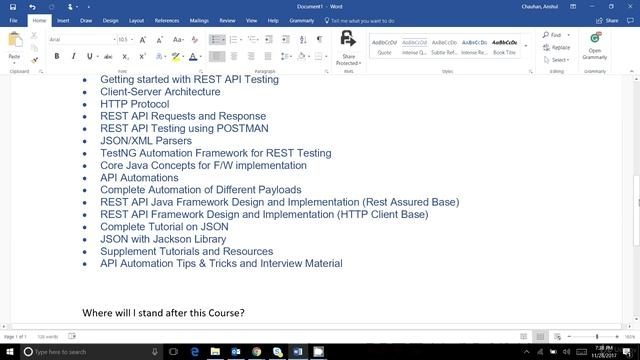Image resolution: width=640 pixels, height=360 pixels.
Task: Switch to Read Mode view
Action: [x=524, y=337]
